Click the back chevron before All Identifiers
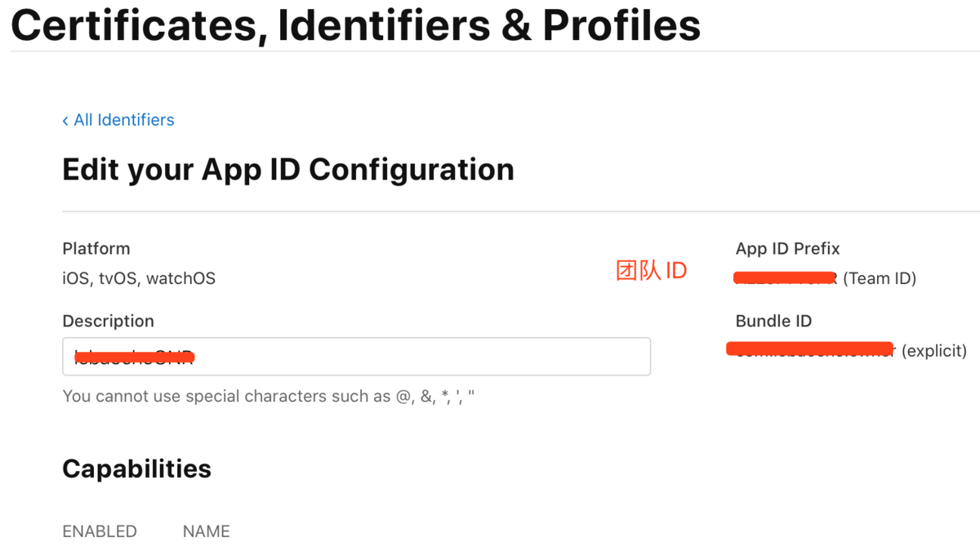 click(65, 121)
